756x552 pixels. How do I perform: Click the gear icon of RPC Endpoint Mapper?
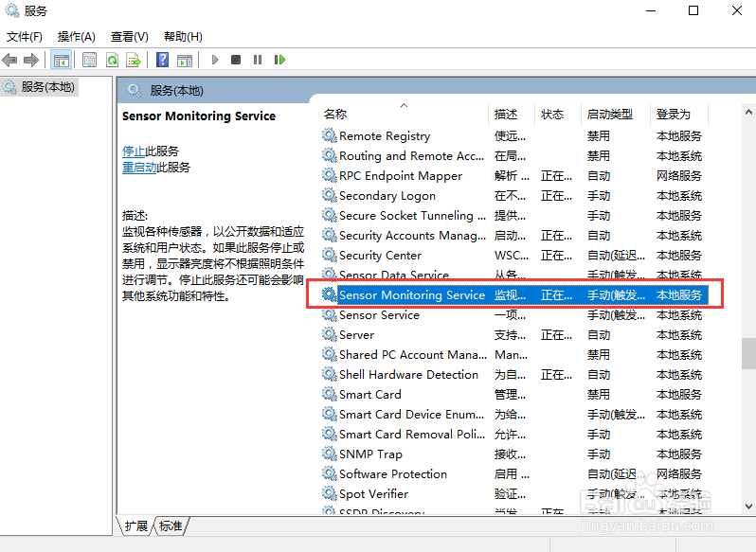point(330,175)
